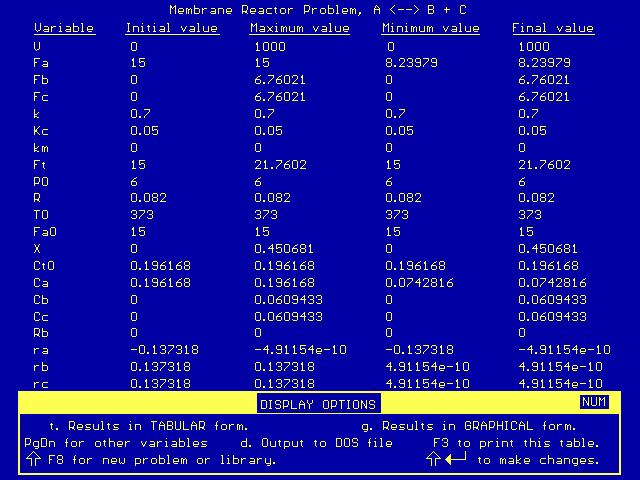Screen dimensions: 640x480
Task: Click the NUM lock indicator
Action: coord(593,402)
